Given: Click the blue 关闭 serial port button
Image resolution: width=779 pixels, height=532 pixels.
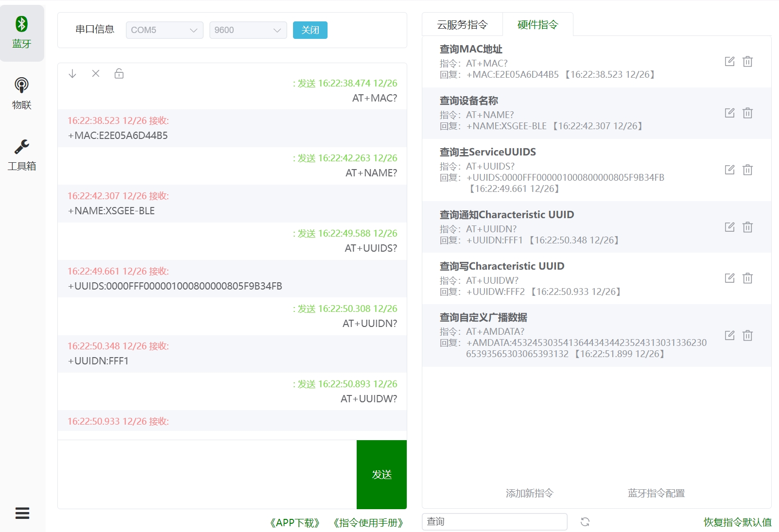Looking at the screenshot, I should [310, 30].
